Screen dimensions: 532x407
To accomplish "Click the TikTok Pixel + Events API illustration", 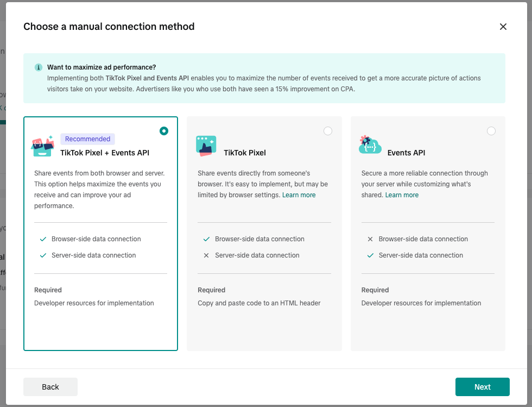I will click(43, 146).
